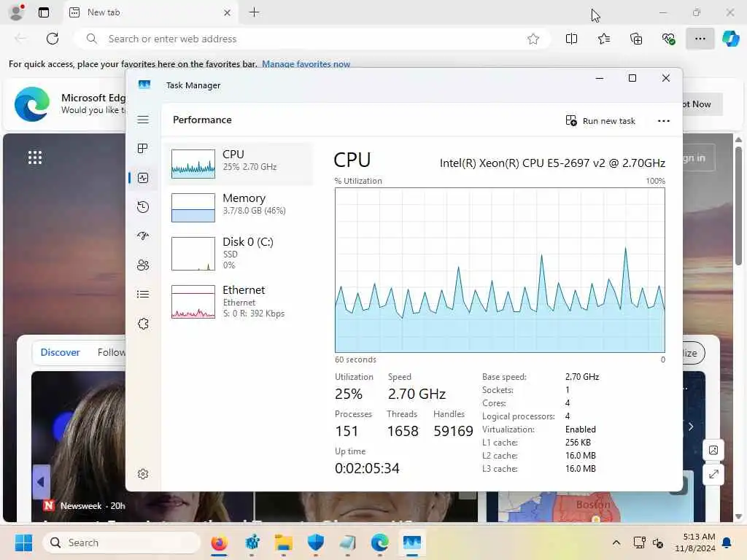The width and height of the screenshot is (747, 560).
Task: Show hidden system tray icons
Action: (616, 542)
